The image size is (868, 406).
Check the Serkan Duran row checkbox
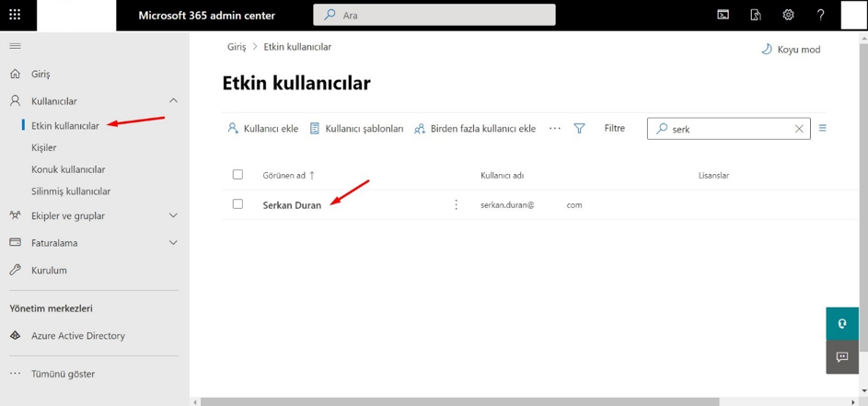[x=238, y=203]
